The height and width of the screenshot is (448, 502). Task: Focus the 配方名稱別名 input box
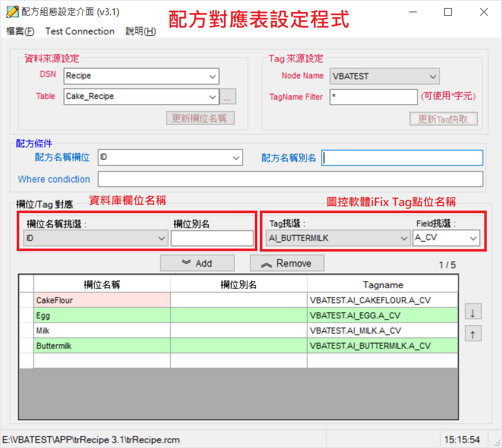click(402, 158)
